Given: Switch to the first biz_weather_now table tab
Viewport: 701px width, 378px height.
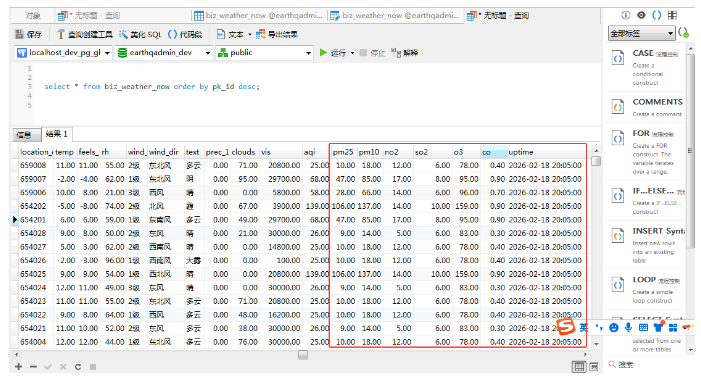Looking at the screenshot, I should pos(258,16).
